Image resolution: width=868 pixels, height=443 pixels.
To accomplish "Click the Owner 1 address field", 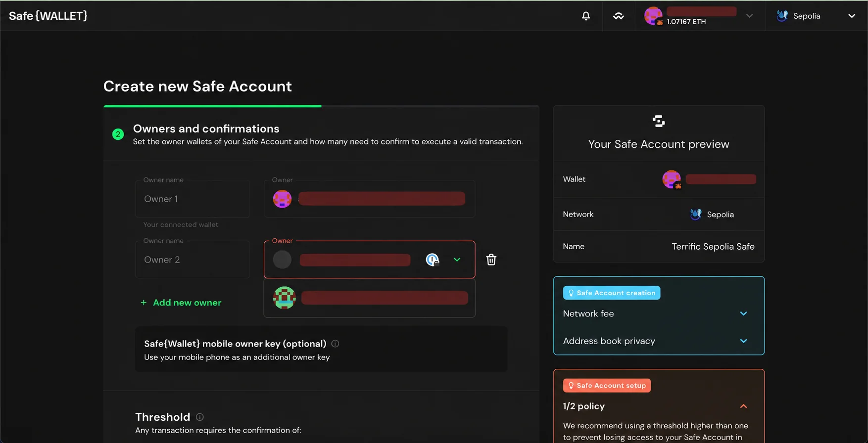I will (x=370, y=199).
